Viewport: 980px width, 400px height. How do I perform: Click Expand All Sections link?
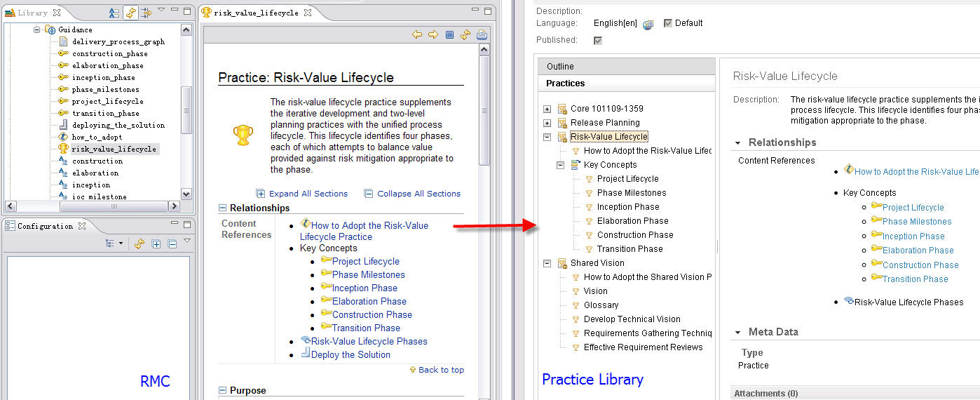click(308, 194)
